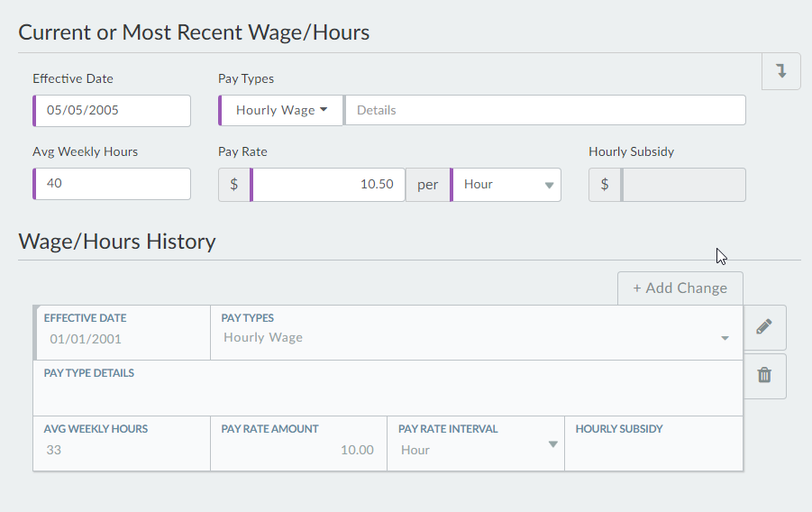Click the pay type Details text field
The image size is (812, 512).
(545, 111)
